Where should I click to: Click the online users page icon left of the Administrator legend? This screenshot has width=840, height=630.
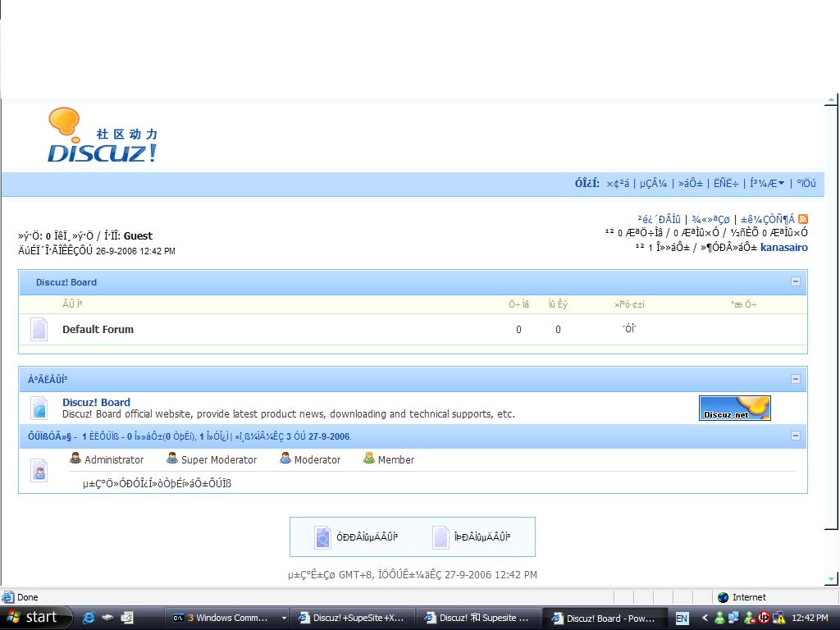pos(39,471)
